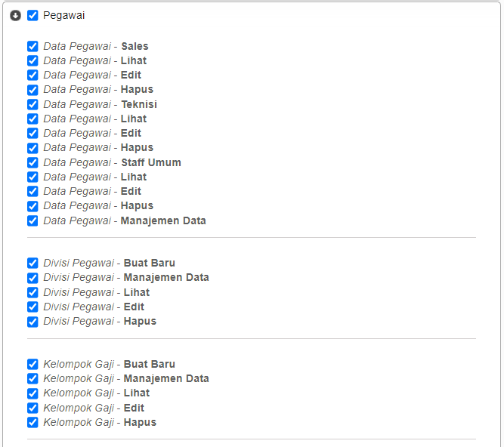The width and height of the screenshot is (504, 447).
Task: Click the Divisi Pegawai - Buat Baru label
Action: click(x=109, y=263)
